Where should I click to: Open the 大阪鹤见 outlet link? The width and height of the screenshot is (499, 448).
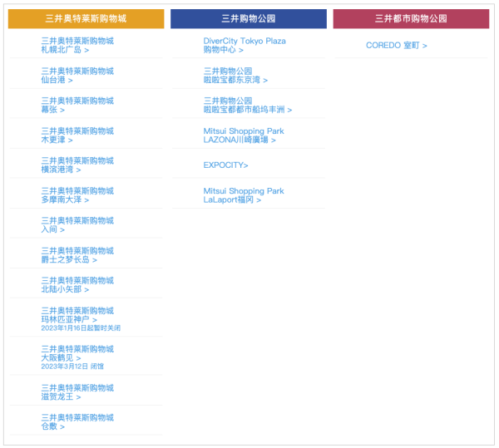pyautogui.click(x=77, y=357)
